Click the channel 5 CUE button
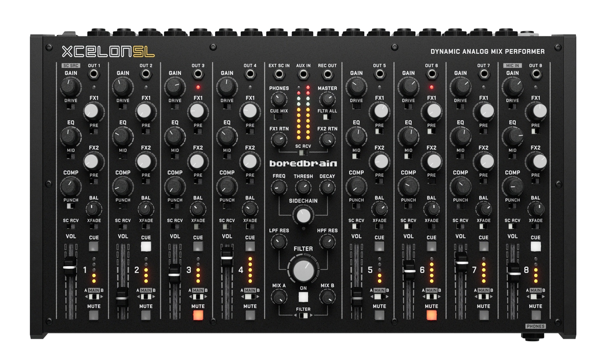The height and width of the screenshot is (364, 607). [379, 246]
